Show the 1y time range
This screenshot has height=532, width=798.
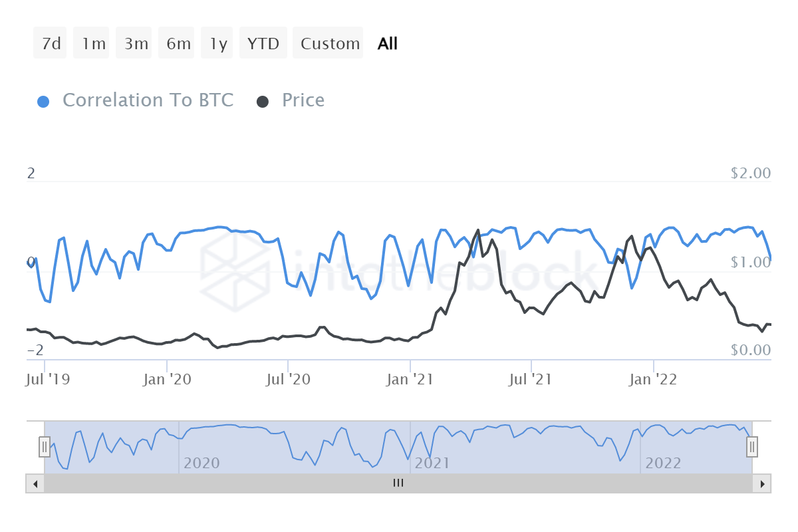point(219,44)
